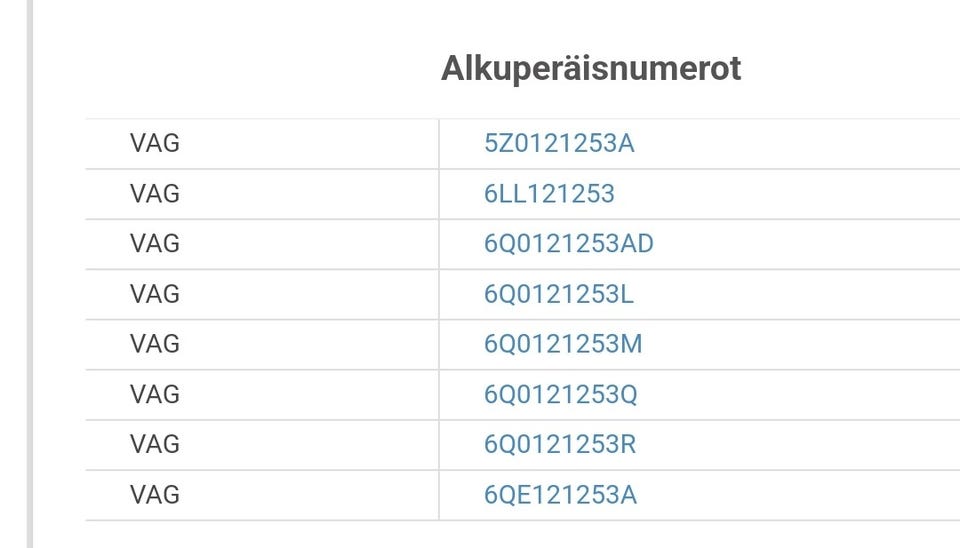
Task: Open the 6Q0121253Q link
Action: pos(560,395)
